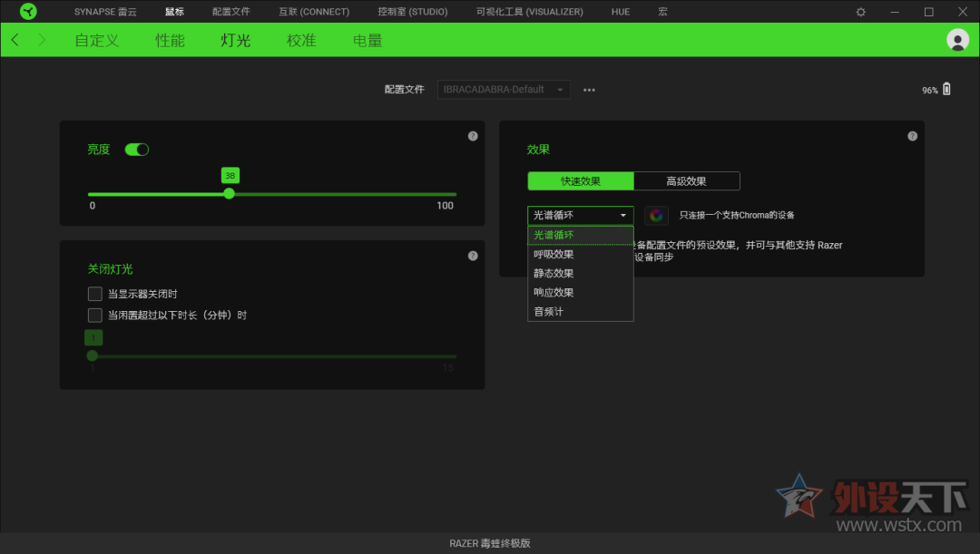The image size is (980, 554).
Task: Collapse the 光谱循环 effect dropdown
Action: coord(580,216)
